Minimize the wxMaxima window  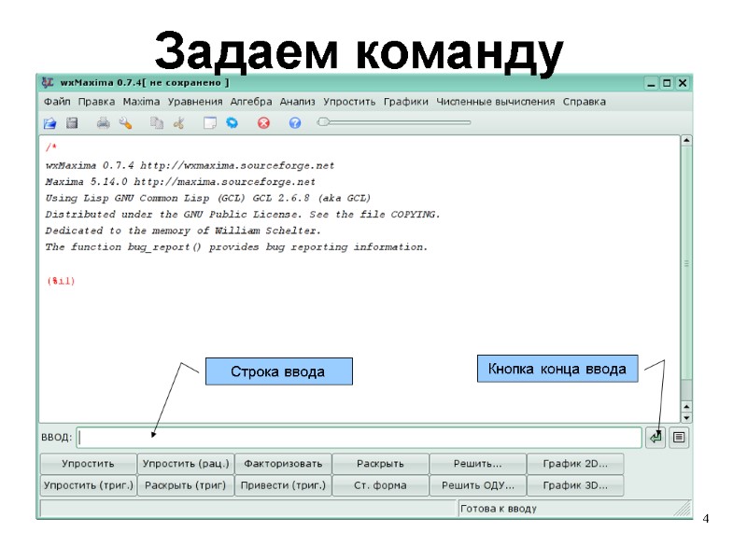651,83
